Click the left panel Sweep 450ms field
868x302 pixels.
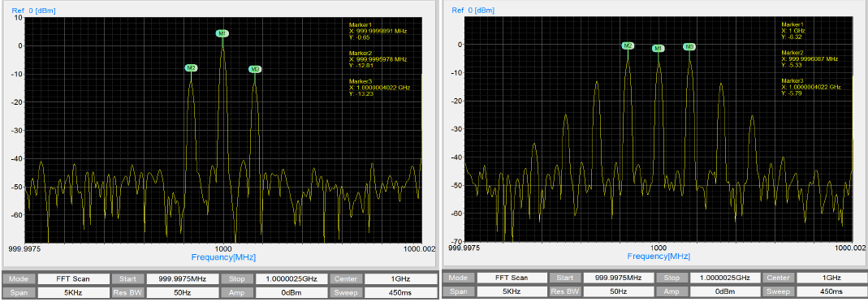[401, 291]
